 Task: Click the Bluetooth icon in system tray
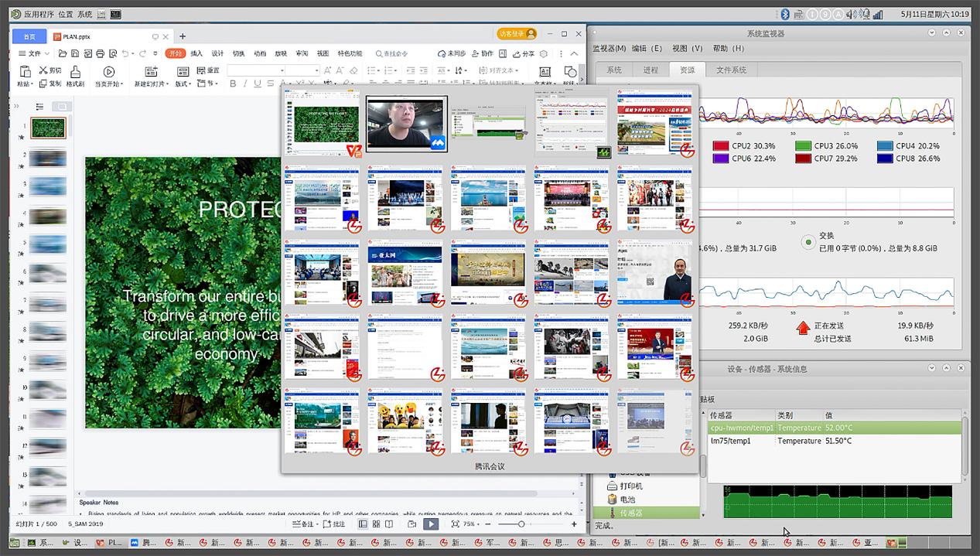(784, 14)
